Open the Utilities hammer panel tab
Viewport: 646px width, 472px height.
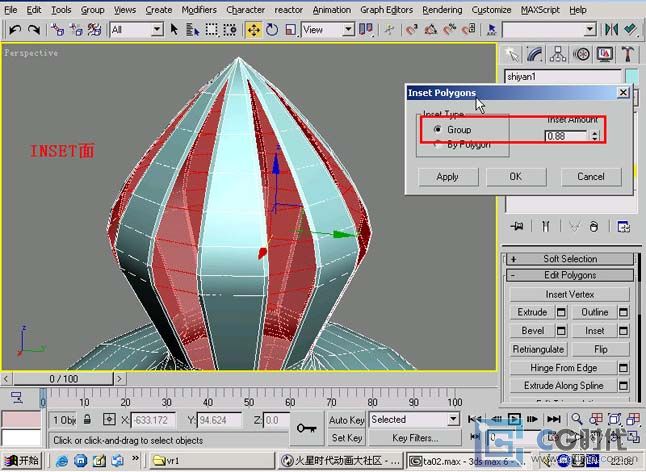[627, 54]
